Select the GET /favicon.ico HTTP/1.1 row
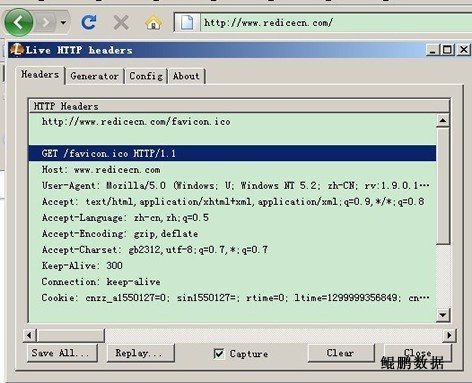 232,153
